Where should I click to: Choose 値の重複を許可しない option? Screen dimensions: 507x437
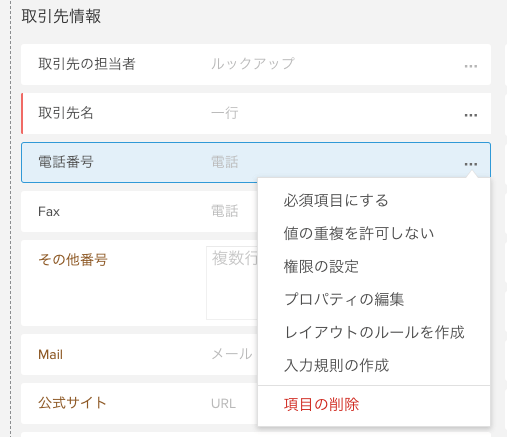click(359, 233)
